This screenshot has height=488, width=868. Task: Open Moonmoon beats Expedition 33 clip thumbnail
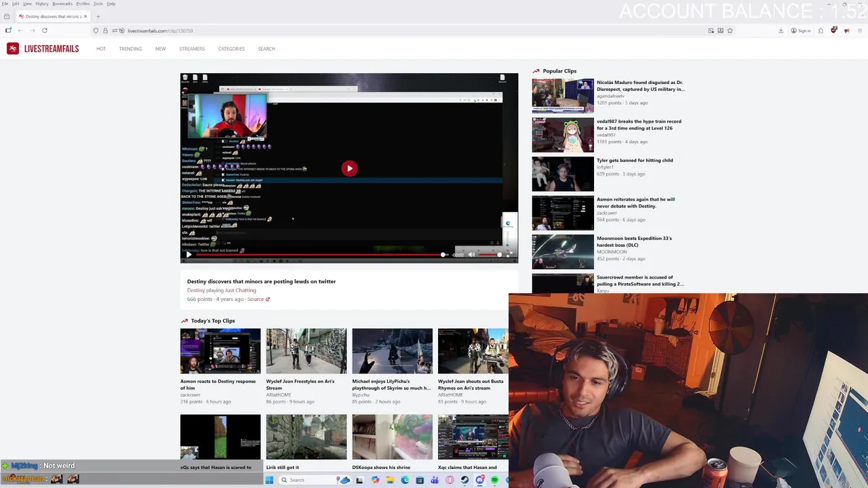(x=563, y=251)
